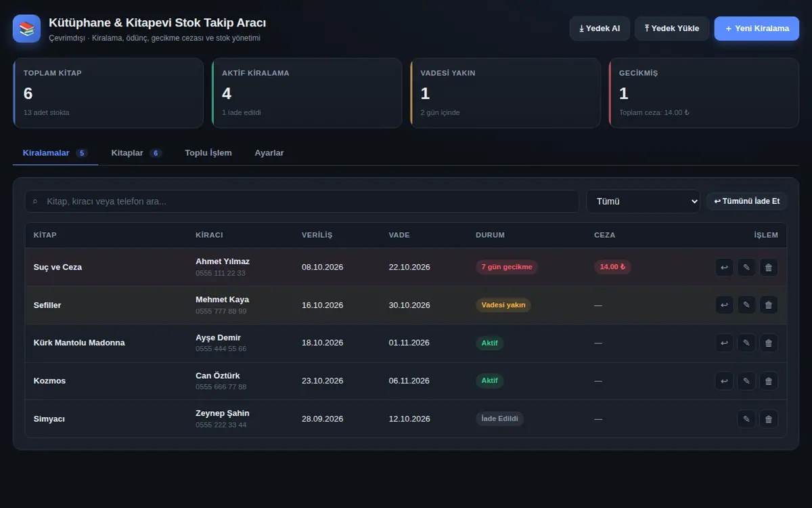
Task: Click the 7 gün gecikme status badge
Action: click(507, 267)
